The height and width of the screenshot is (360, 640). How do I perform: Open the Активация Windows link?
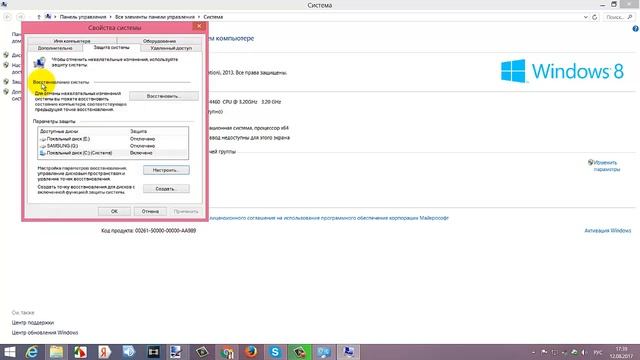(608, 231)
